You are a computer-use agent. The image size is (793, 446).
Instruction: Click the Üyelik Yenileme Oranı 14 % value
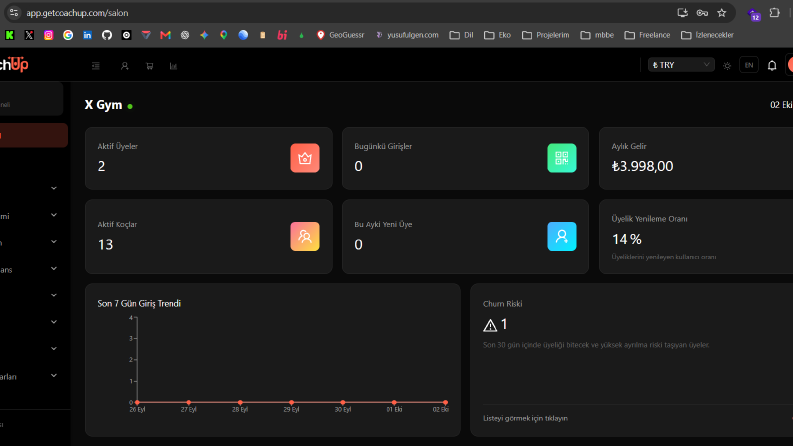[627, 239]
